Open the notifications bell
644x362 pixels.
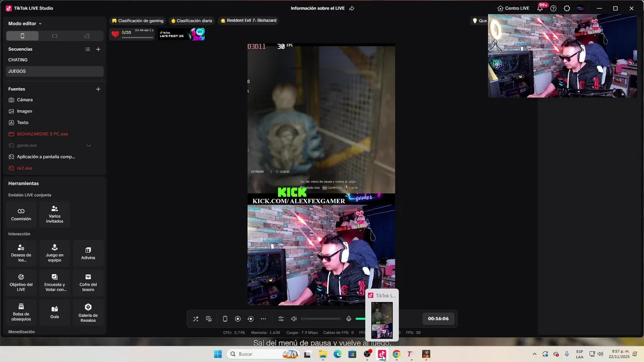pos(540,8)
